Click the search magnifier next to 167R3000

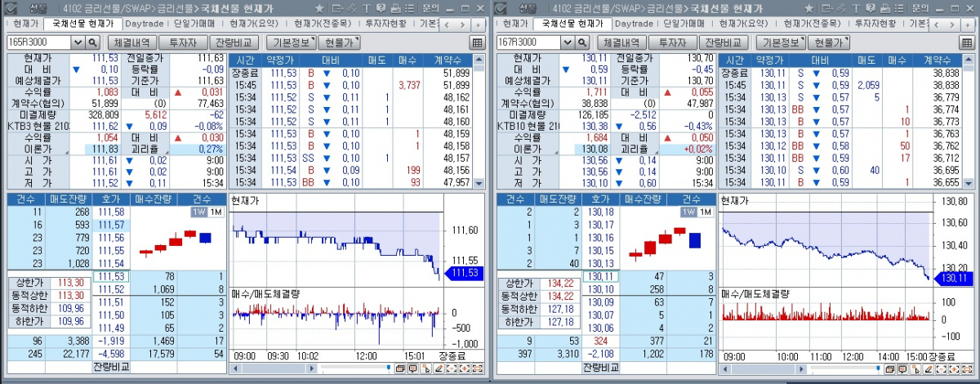(582, 42)
